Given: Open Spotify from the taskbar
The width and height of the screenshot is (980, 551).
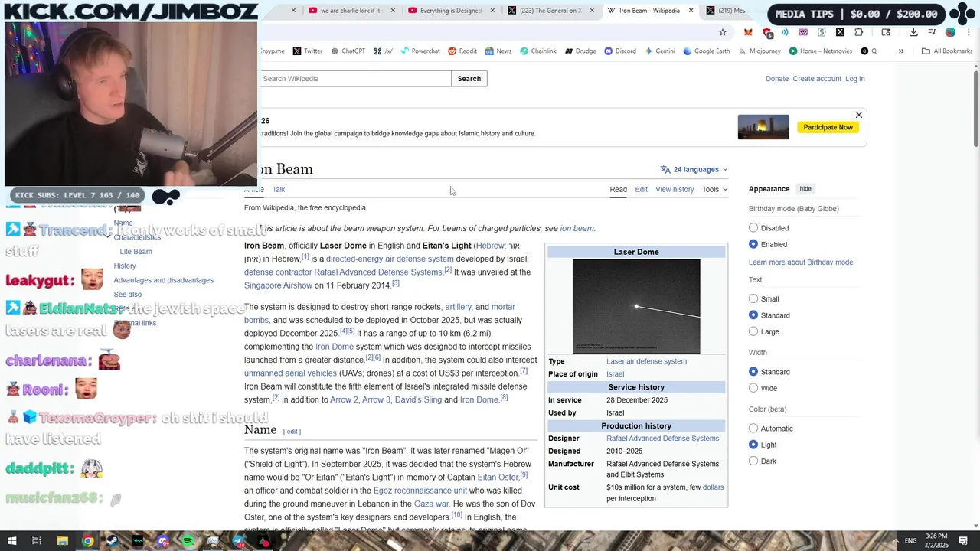Looking at the screenshot, I should (188, 541).
